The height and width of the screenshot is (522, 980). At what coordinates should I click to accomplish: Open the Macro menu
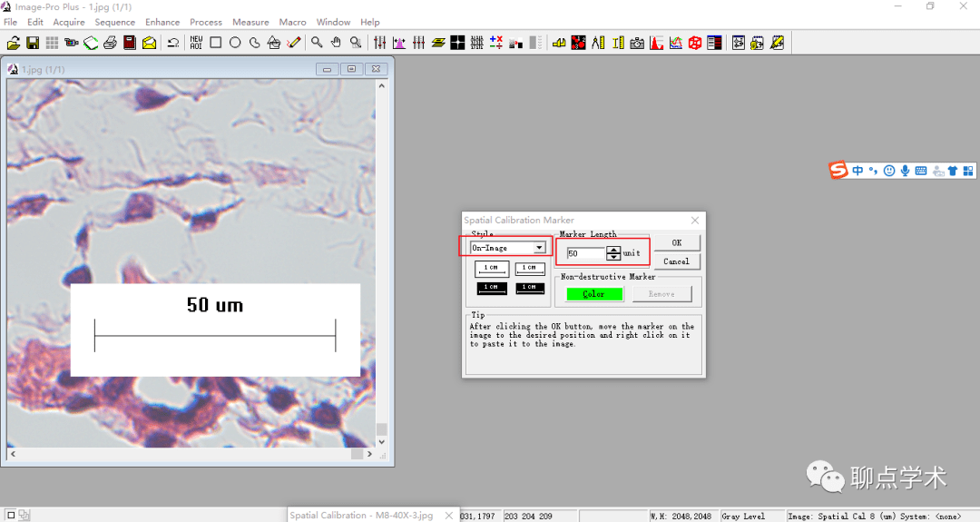292,22
